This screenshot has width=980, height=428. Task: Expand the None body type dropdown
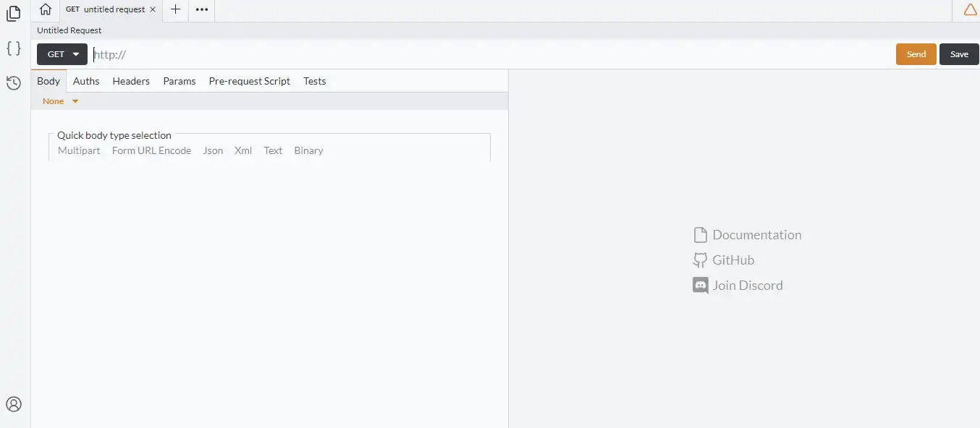pyautogui.click(x=60, y=101)
